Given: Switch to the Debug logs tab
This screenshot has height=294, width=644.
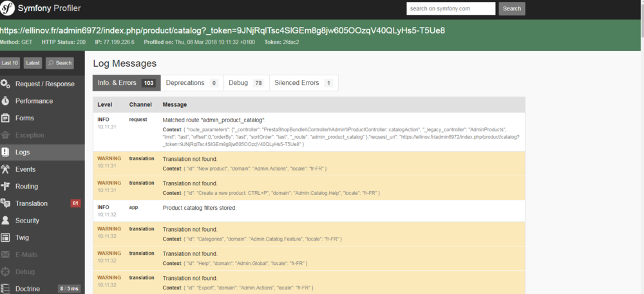Looking at the screenshot, I should (x=246, y=83).
